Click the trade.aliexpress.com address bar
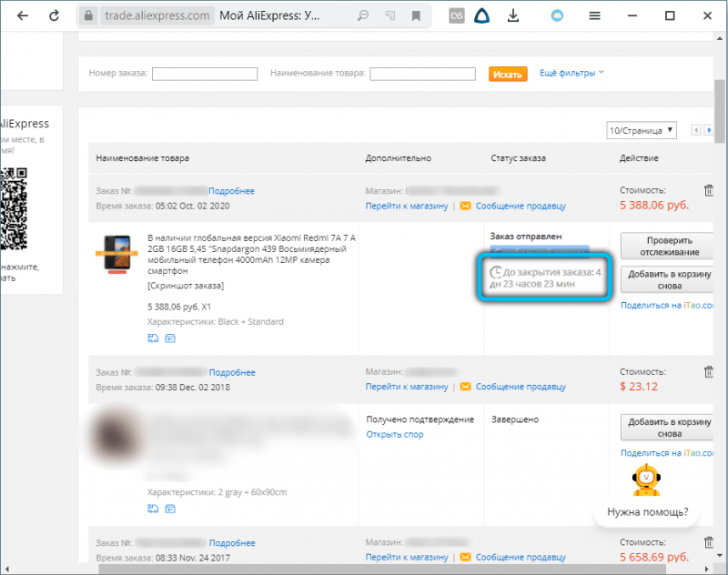Image resolution: width=728 pixels, height=575 pixels. click(x=157, y=15)
